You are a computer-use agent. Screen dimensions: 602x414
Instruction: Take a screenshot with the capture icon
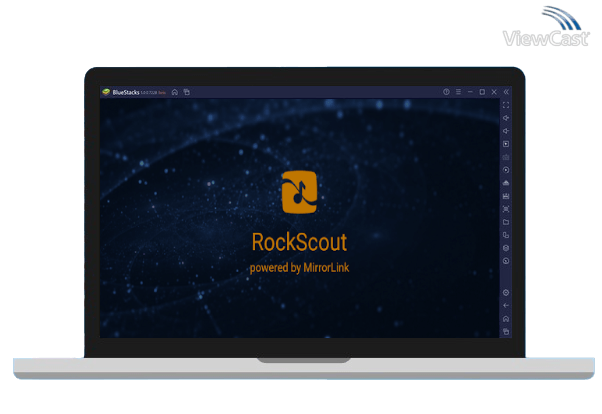click(506, 209)
